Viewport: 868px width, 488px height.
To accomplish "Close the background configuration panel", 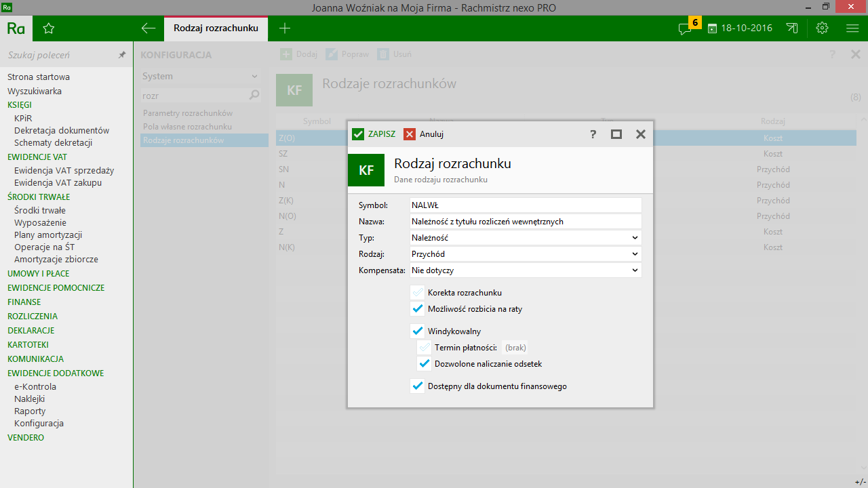I will tap(856, 54).
